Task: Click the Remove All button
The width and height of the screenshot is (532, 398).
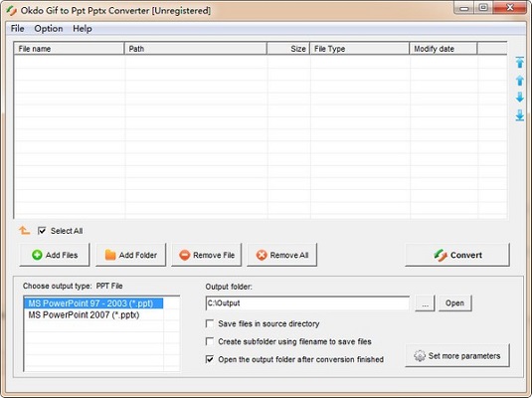Action: click(282, 255)
